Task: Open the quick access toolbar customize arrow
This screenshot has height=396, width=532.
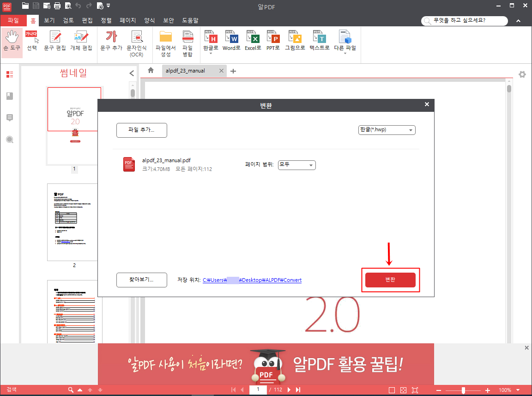Action: point(108,6)
